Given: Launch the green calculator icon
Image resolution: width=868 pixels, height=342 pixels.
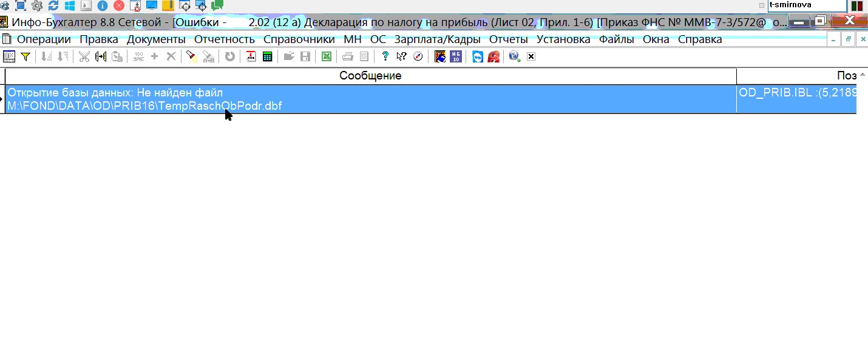Looking at the screenshot, I should click(267, 57).
